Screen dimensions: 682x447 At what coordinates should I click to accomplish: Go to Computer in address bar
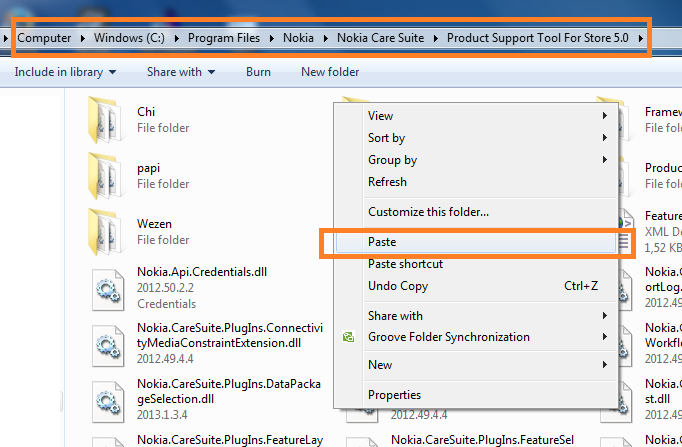[44, 38]
